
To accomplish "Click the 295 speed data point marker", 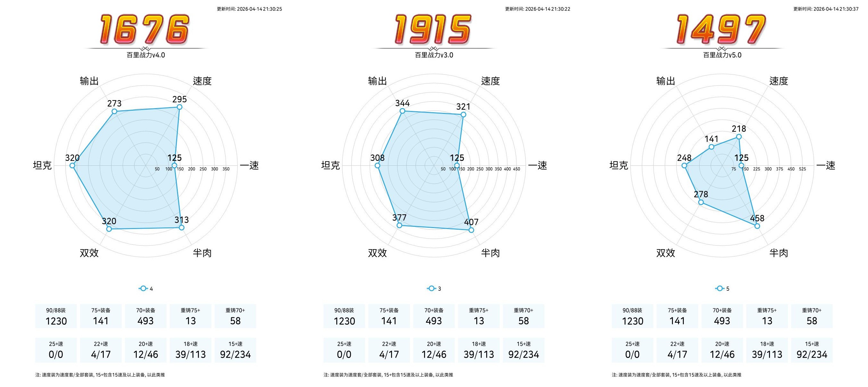I will [x=179, y=107].
